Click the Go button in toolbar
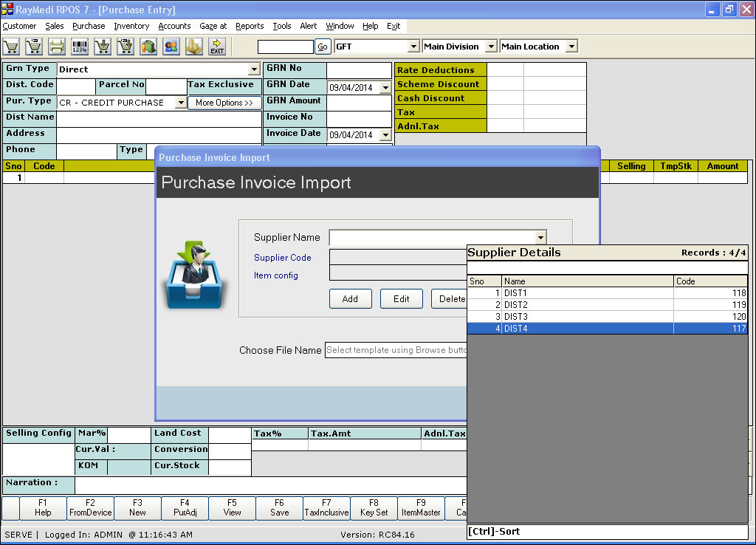The image size is (756, 545). 323,47
